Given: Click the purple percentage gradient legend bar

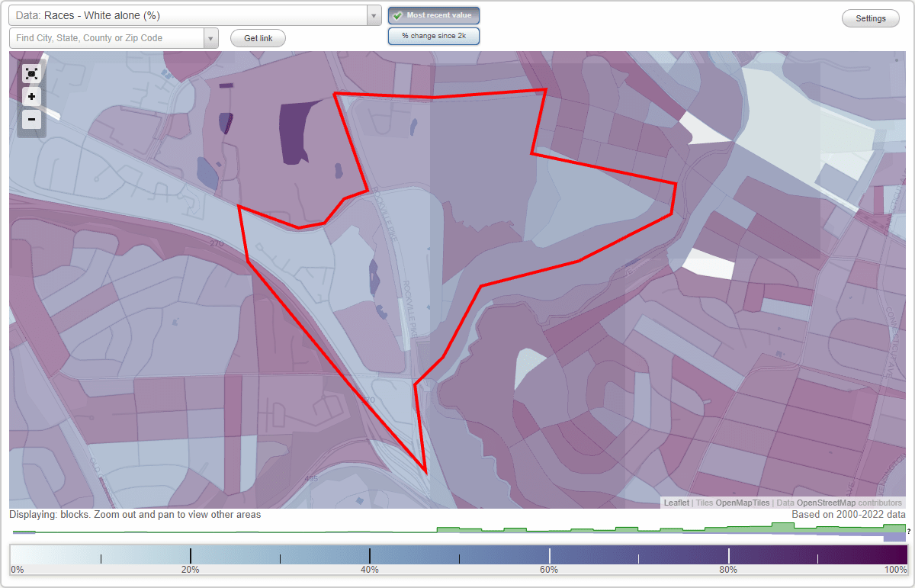Looking at the screenshot, I should (x=457, y=555).
